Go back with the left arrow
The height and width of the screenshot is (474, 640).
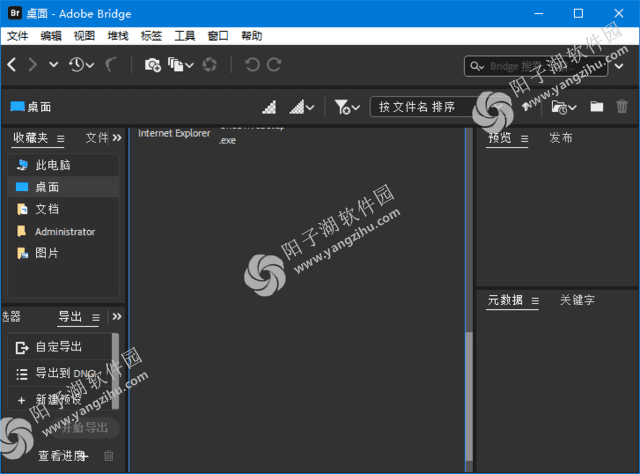12,65
